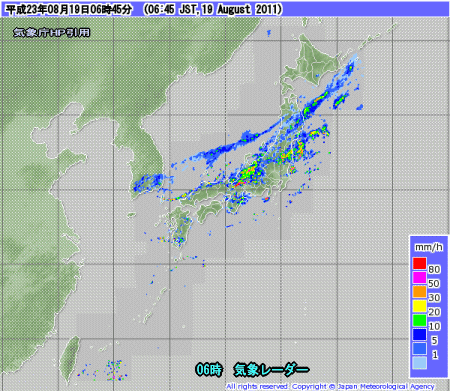Click the yellow 20 mm/h legend swatch
The height and width of the screenshot is (391, 450).
(420, 306)
